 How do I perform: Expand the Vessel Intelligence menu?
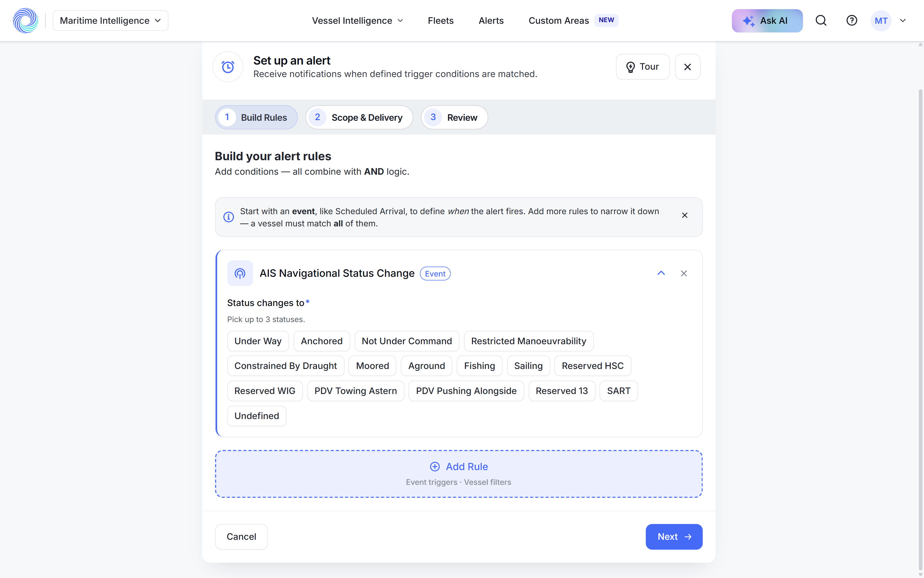tap(357, 21)
